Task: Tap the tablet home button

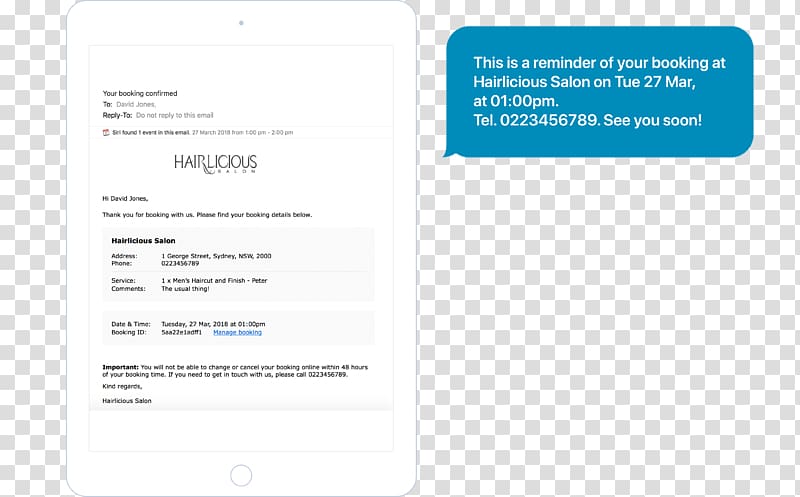Action: pyautogui.click(x=241, y=476)
